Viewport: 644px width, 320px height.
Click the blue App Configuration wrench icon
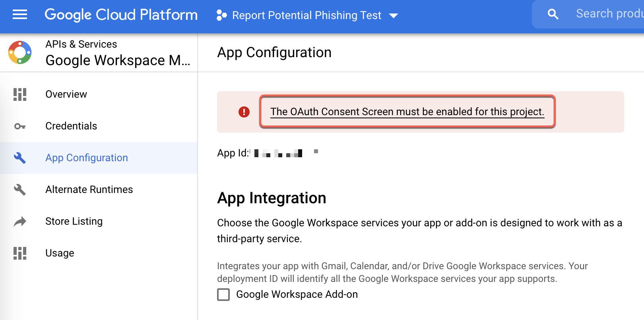point(20,158)
